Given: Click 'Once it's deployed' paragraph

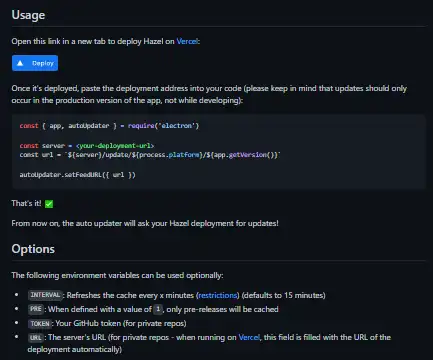Looking at the screenshot, I should coord(209,94).
